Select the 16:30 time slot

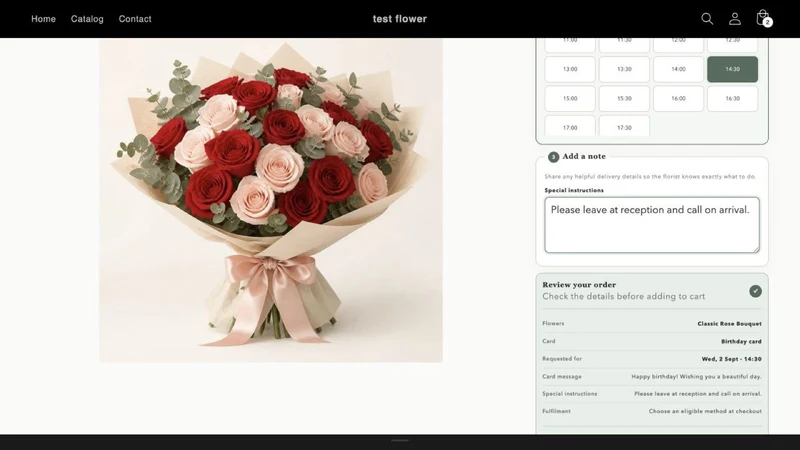click(732, 98)
